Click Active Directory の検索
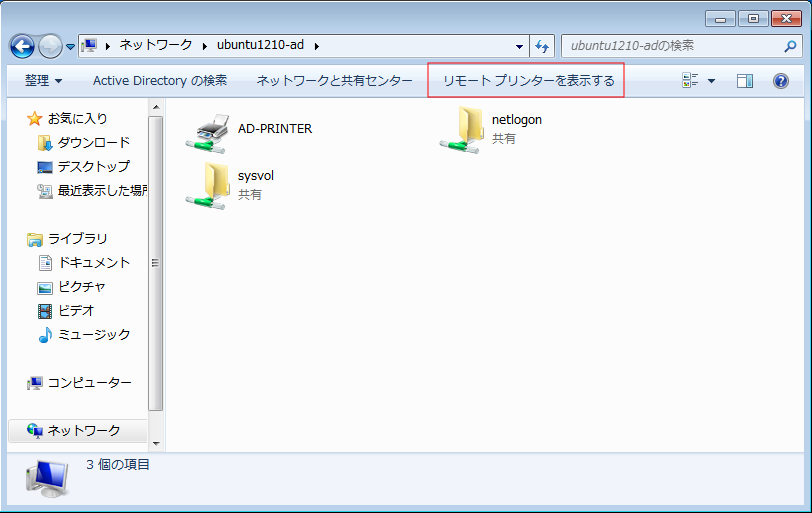The image size is (812, 513). (160, 81)
